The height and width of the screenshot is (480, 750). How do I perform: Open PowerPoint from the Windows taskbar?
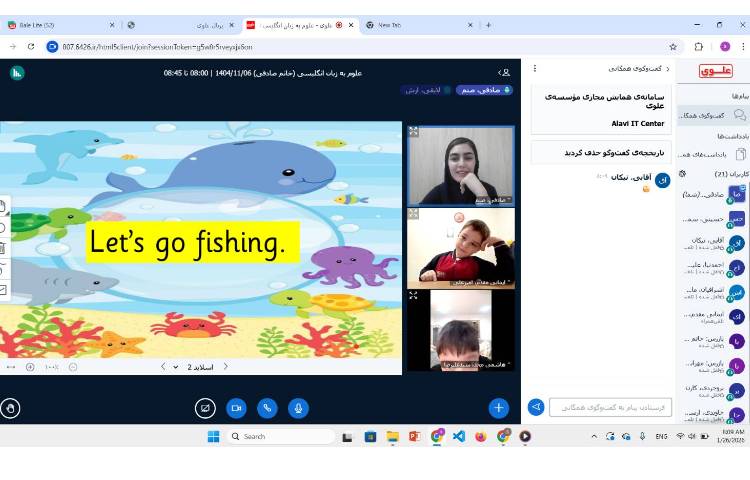click(415, 436)
